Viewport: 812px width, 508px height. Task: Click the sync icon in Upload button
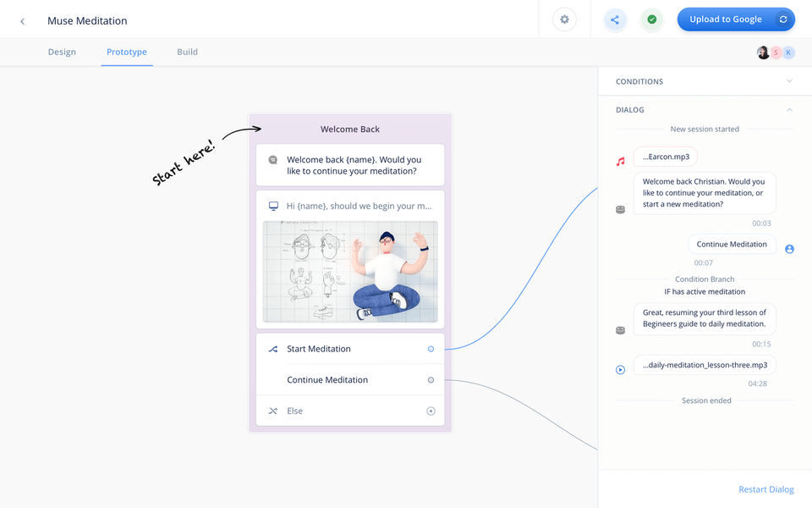click(783, 19)
